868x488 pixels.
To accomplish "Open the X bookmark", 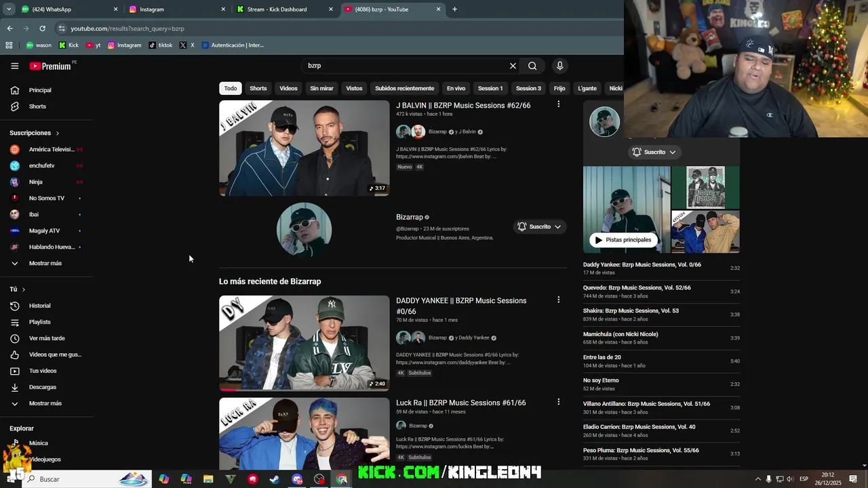I will click(188, 45).
